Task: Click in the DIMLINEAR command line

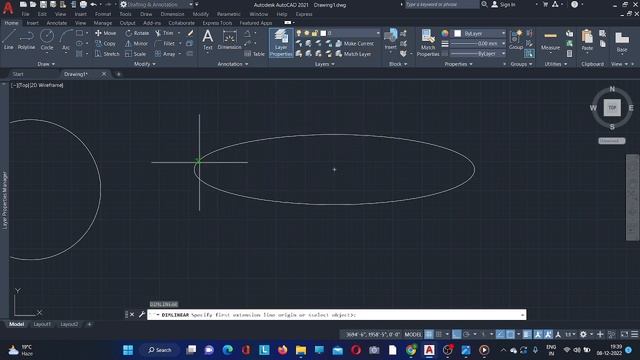Action: pos(337,315)
